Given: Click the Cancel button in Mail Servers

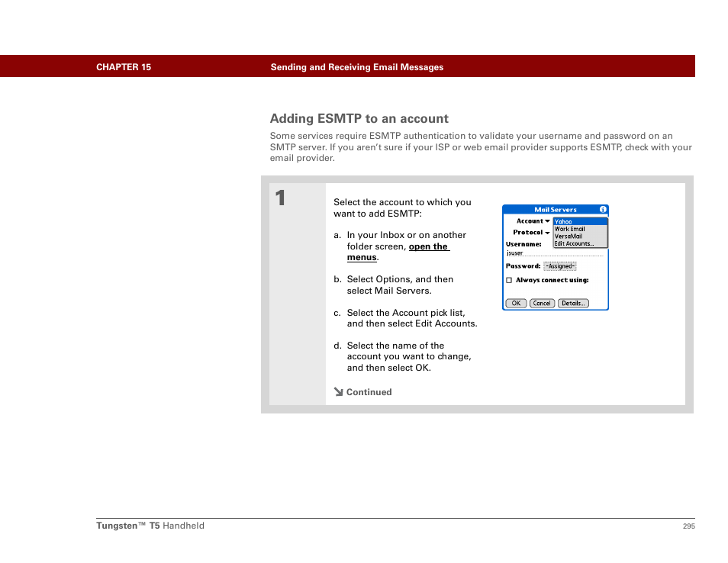Looking at the screenshot, I should click(542, 303).
